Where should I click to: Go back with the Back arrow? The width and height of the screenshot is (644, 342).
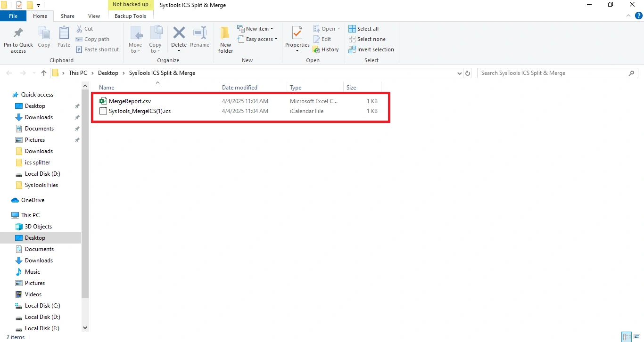9,73
